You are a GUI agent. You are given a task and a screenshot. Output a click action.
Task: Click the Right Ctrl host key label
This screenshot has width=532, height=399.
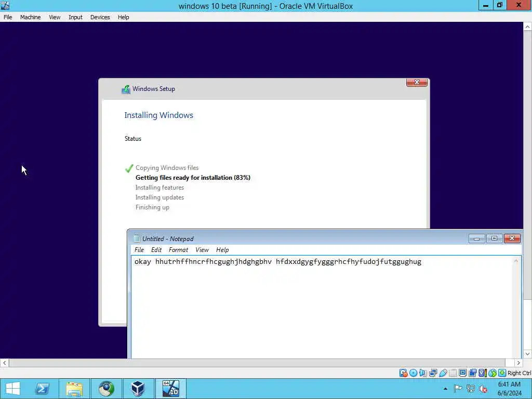pyautogui.click(x=519, y=373)
